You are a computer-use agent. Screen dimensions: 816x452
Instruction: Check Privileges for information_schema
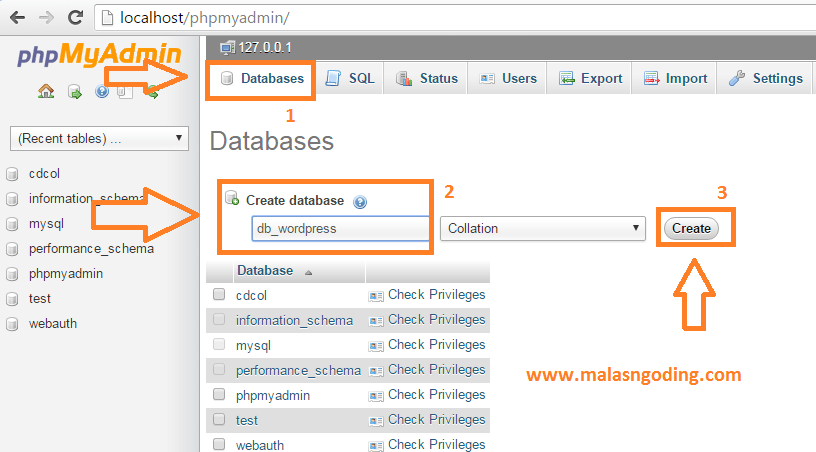pos(436,320)
